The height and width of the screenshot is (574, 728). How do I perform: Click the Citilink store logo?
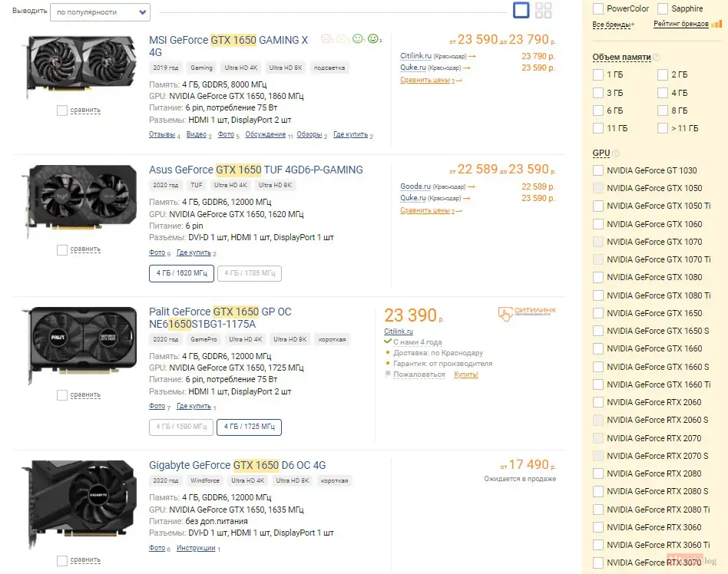[x=527, y=313]
